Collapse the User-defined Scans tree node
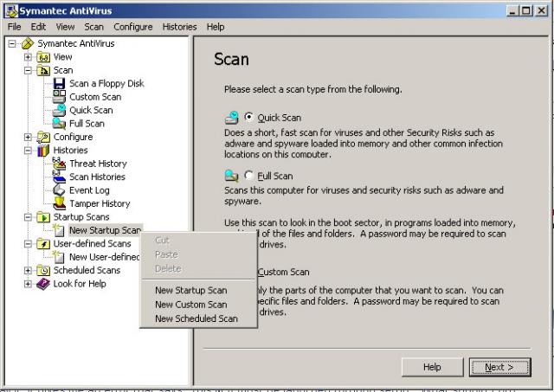554x392 pixels. tap(28, 244)
